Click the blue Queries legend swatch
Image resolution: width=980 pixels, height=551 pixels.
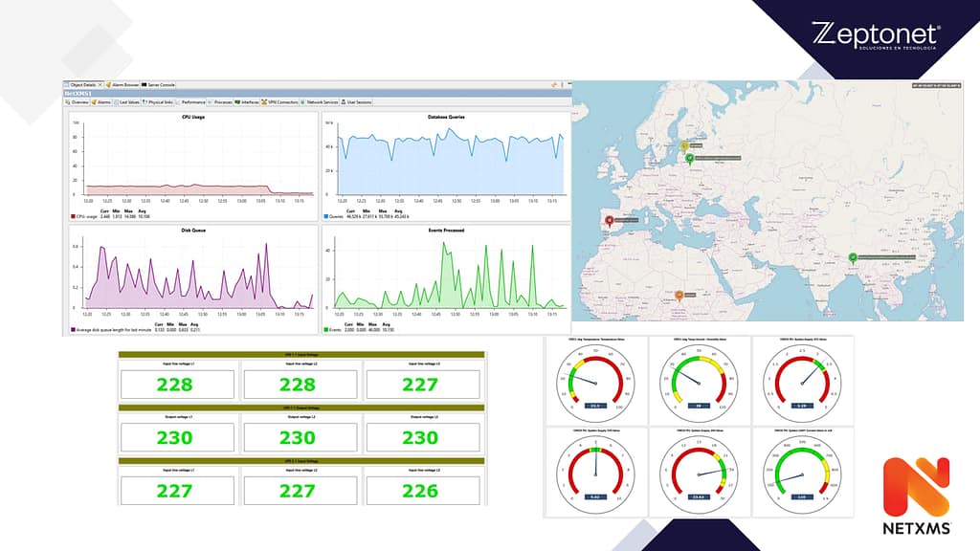click(326, 216)
